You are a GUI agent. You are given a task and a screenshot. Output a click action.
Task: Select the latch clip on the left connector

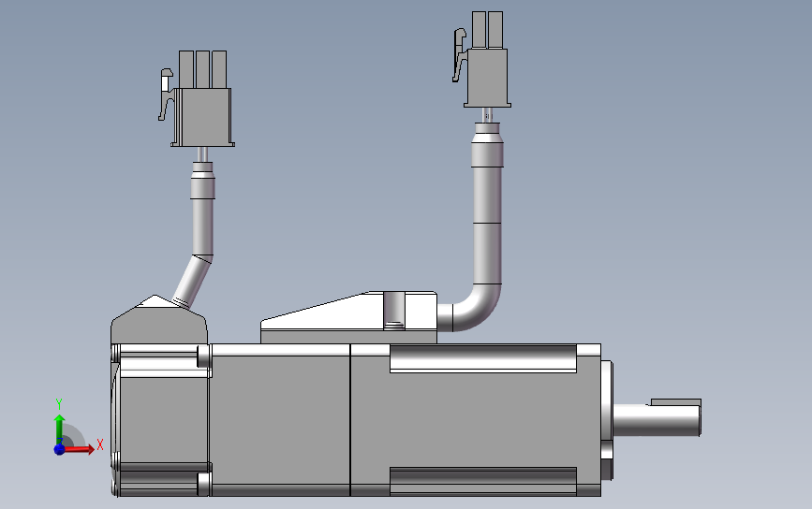[166, 95]
